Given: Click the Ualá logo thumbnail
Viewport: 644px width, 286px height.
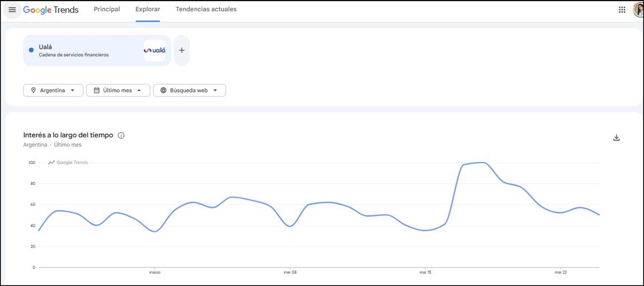Looking at the screenshot, I should coord(155,50).
